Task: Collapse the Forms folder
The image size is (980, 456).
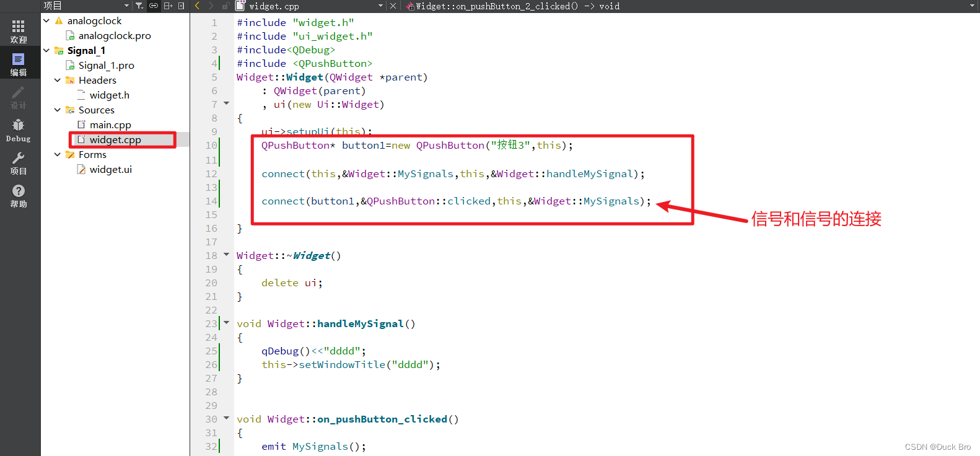Action: tap(58, 154)
